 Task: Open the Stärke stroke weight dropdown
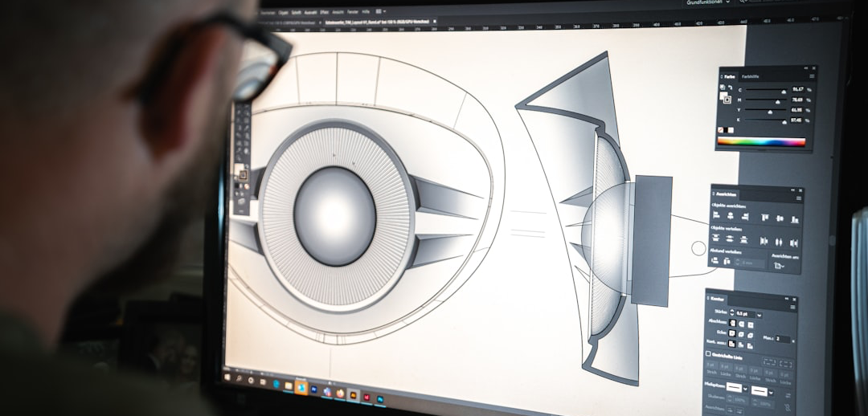(759, 315)
